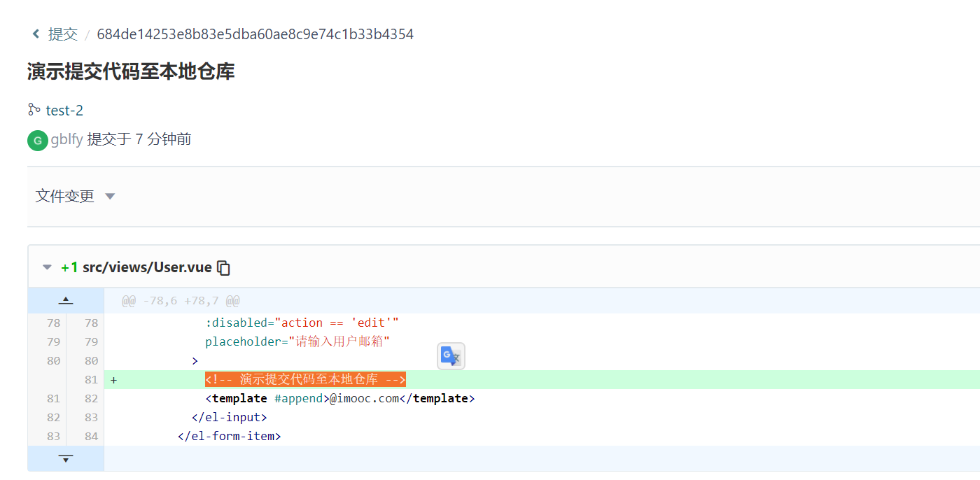This screenshot has height=480, width=980.
Task: Click commit hash 684de14253e8b83e5dba60ae8c9e74c1b33b4354
Action: [x=255, y=34]
